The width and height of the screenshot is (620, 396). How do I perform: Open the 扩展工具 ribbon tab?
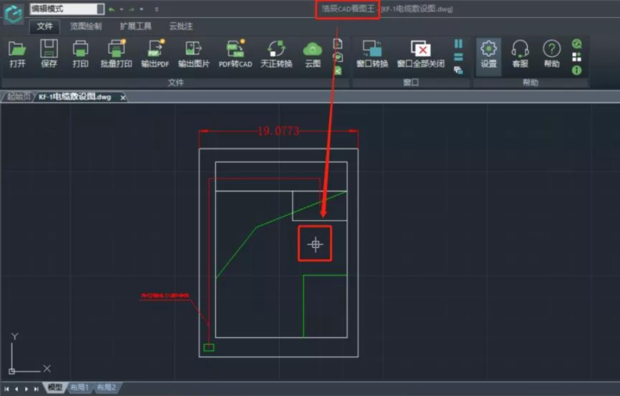point(136,27)
